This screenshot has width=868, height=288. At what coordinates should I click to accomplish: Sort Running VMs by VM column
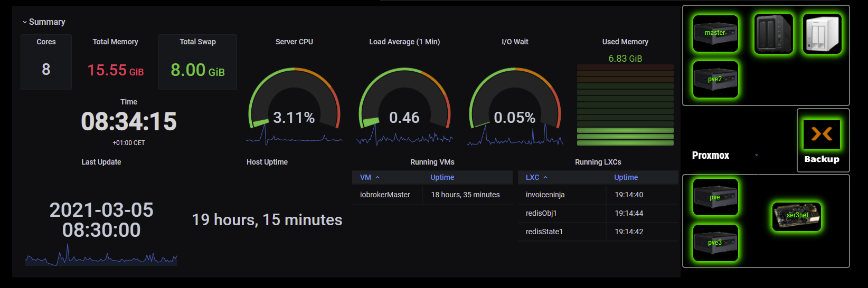370,177
